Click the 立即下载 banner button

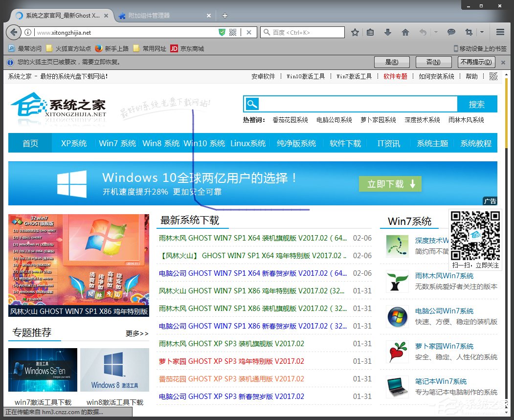tap(390, 184)
